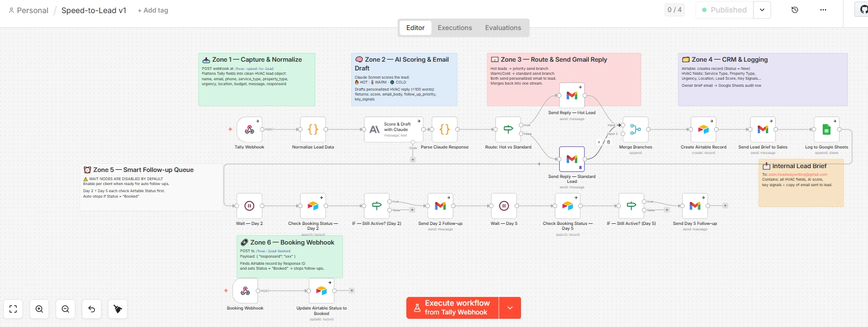Delete the connection using the trash icon
This screenshot has height=327, width=868.
pyautogui.click(x=609, y=142)
